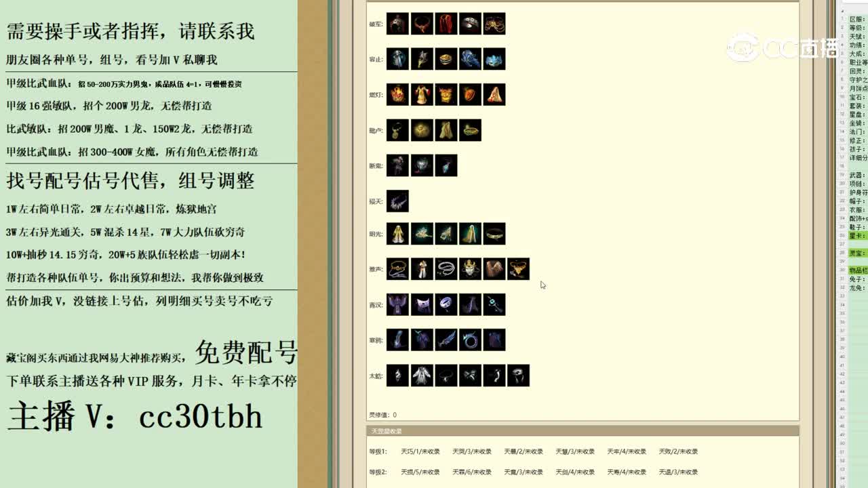Click the silver chain icon in the 雅声 row
Viewport: 868px width, 488px height.
click(446, 268)
